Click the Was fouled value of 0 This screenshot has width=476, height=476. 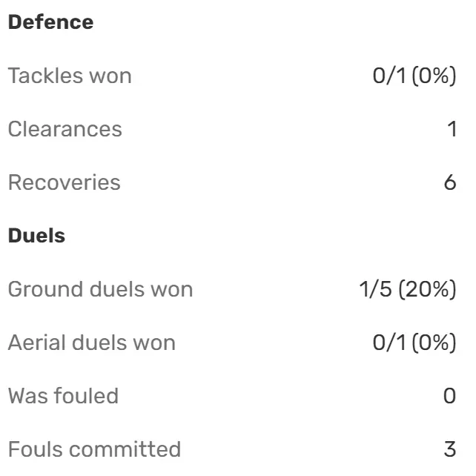click(x=450, y=396)
